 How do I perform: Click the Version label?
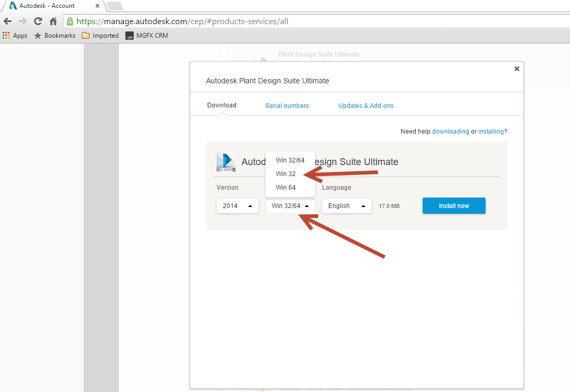[228, 188]
